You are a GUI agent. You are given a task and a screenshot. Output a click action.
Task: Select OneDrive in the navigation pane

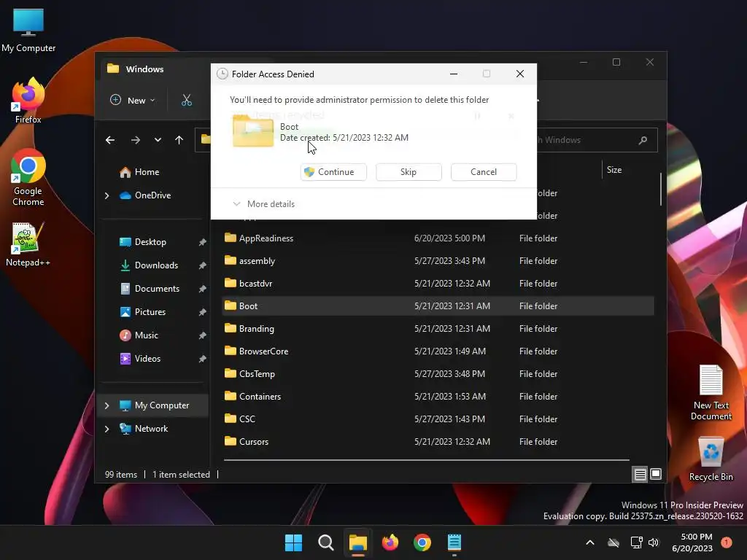click(145, 195)
